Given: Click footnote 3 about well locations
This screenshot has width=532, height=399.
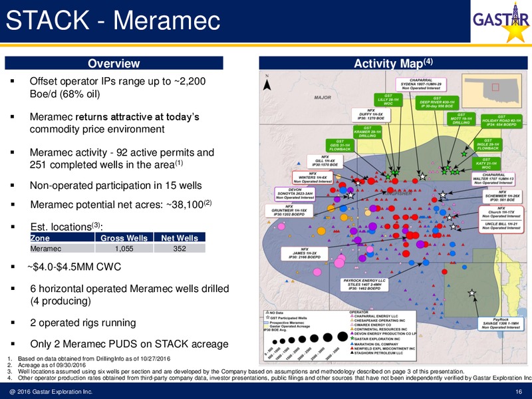Looking at the screenshot, I should coord(241,372).
